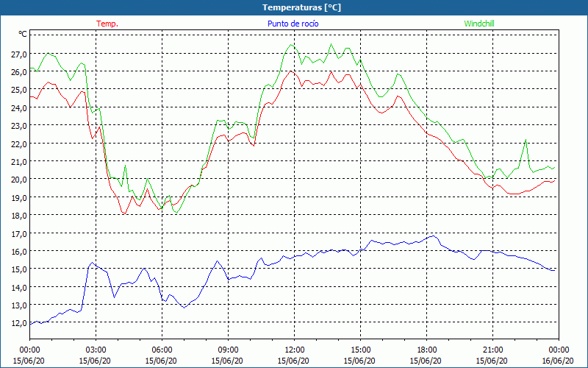Click the 06:00 time axis label
Viewport: 588px width, 368px height.
[162, 350]
